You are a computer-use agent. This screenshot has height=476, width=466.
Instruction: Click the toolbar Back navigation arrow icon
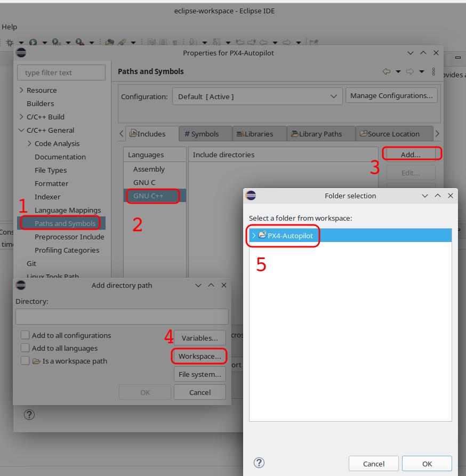pyautogui.click(x=263, y=42)
